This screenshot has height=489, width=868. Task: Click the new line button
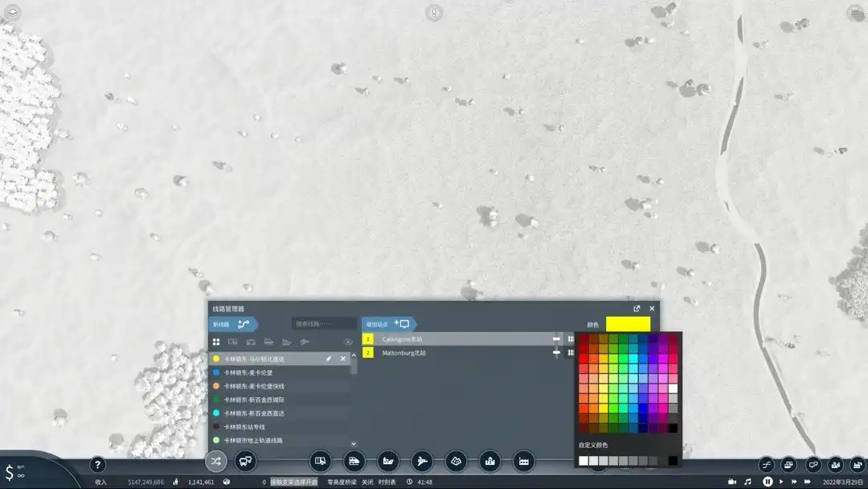[x=233, y=324]
